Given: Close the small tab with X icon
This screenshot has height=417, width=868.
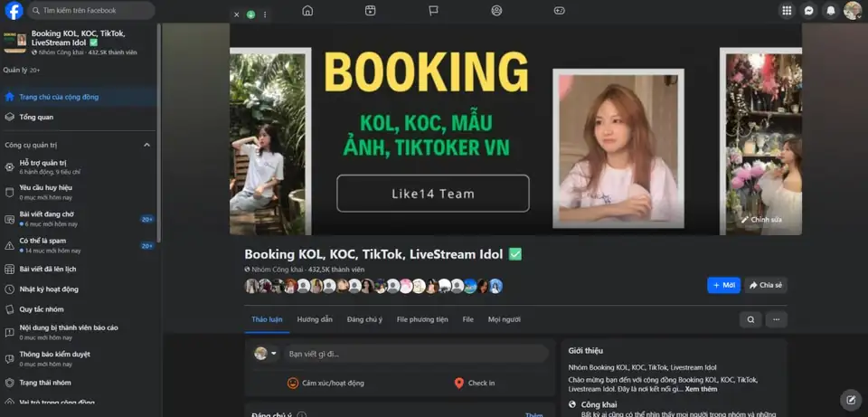Looking at the screenshot, I should 236,14.
